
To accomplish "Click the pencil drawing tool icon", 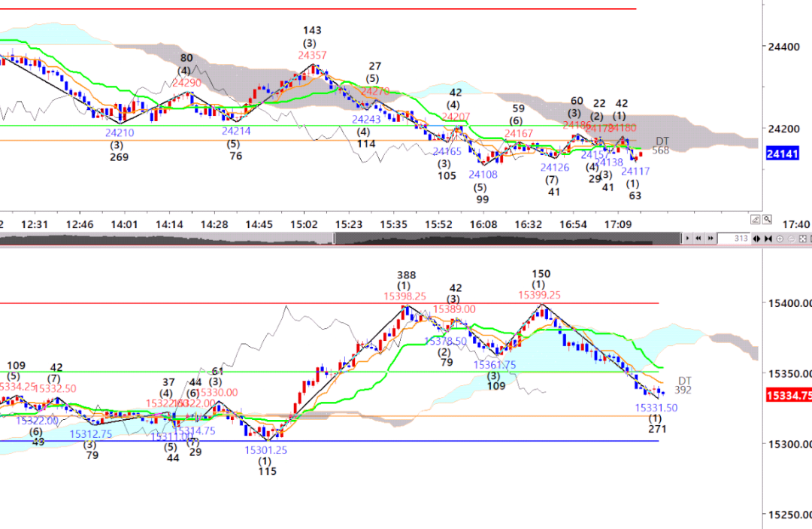I will pyautogui.click(x=756, y=220).
